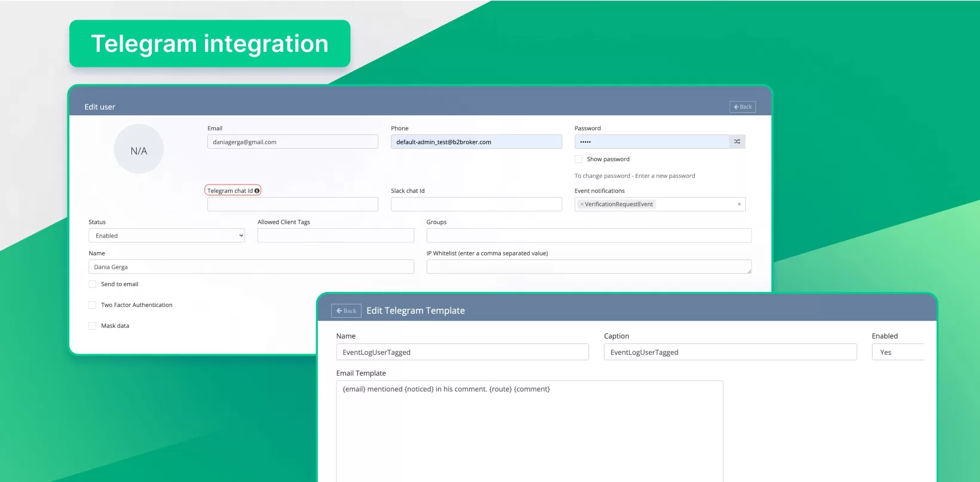Enable the Send to email checkbox
The image size is (980, 482).
(93, 284)
